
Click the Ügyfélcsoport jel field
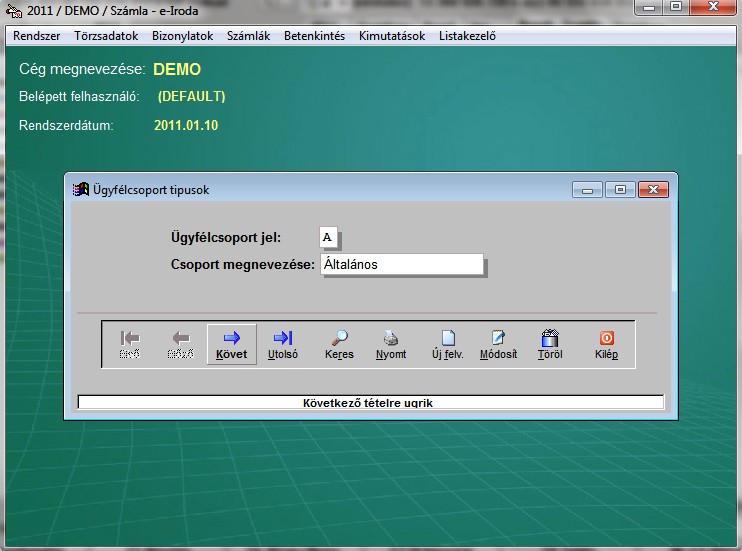tap(328, 238)
